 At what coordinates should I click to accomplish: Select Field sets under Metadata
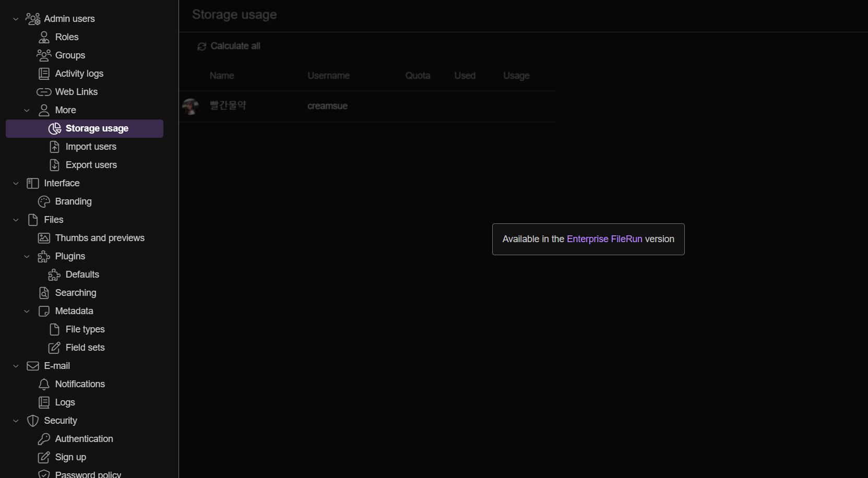click(85, 348)
